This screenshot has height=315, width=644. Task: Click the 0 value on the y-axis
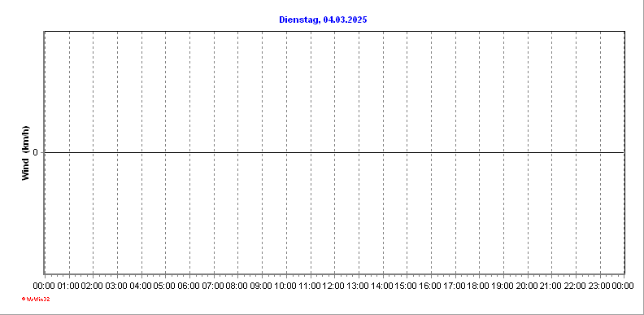(35, 152)
